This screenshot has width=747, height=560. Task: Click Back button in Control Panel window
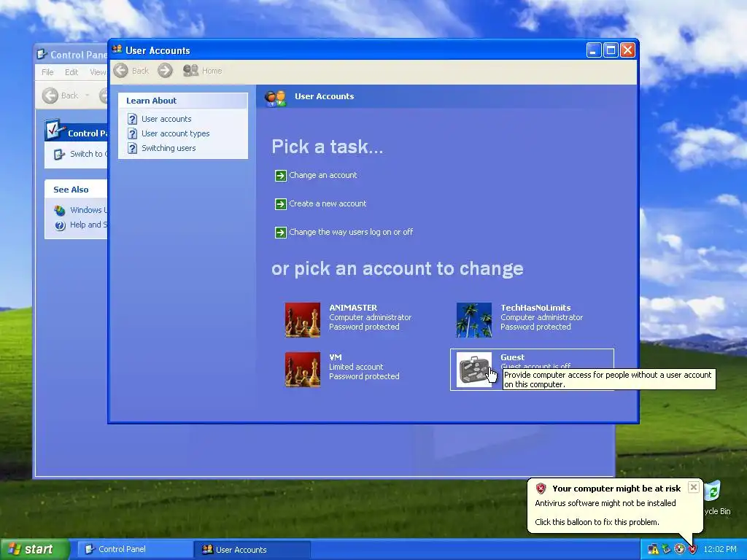pos(61,96)
